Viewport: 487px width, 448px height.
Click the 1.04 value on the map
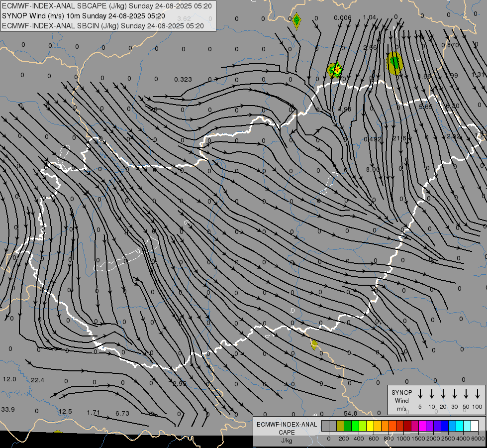tap(370, 17)
